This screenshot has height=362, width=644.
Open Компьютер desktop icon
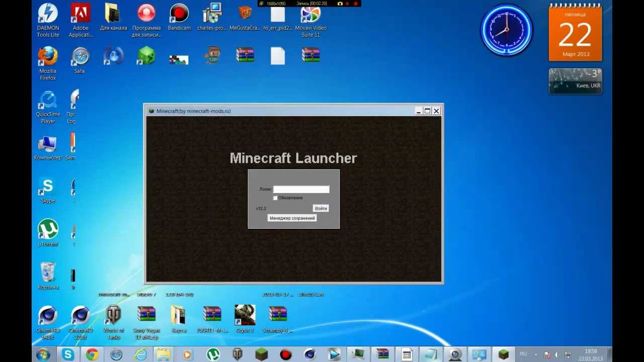48,147
